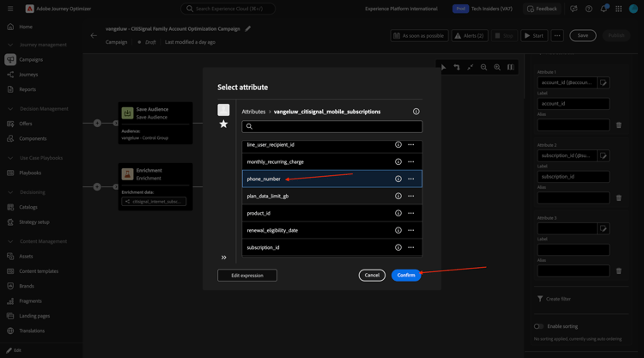This screenshot has height=358, width=644.
Task: Click Create filter link
Action: [554, 299]
